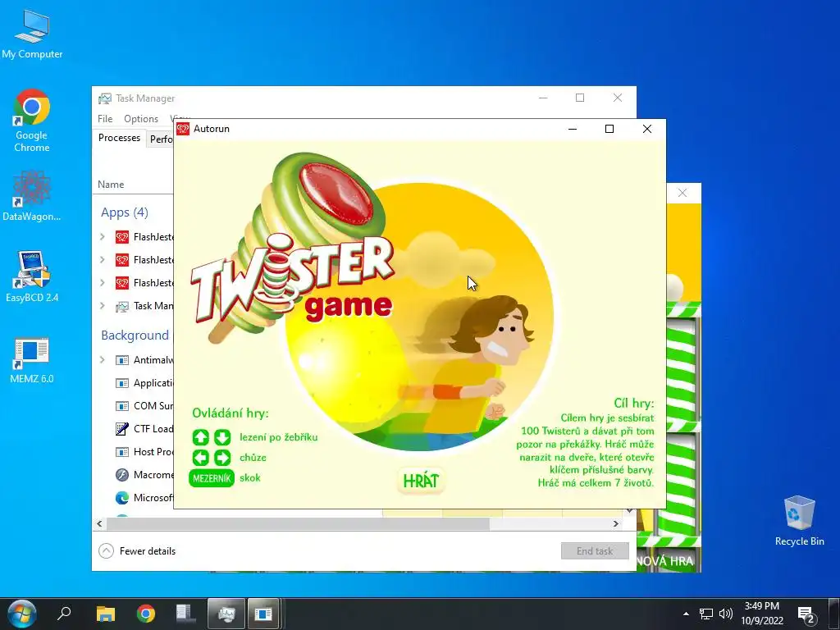Screen dimensions: 840x630
Task: Select the Macromedia process icon
Action: [122, 475]
